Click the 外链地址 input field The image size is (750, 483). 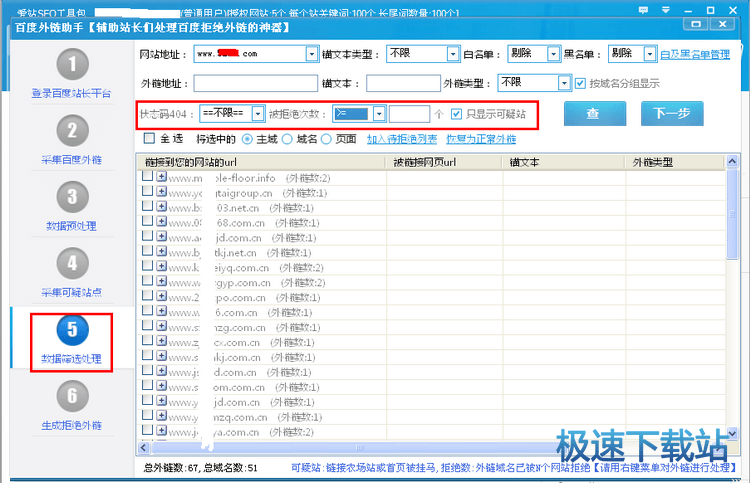tap(255, 83)
